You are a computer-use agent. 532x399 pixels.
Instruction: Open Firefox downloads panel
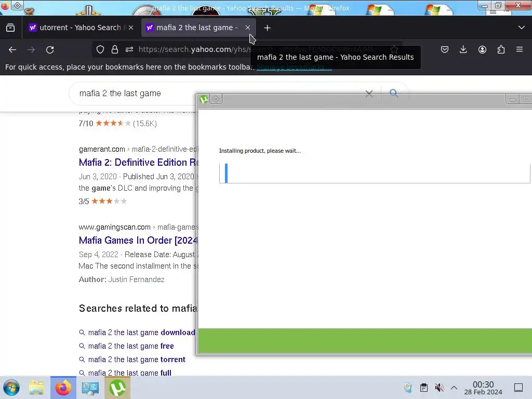pyautogui.click(x=463, y=49)
